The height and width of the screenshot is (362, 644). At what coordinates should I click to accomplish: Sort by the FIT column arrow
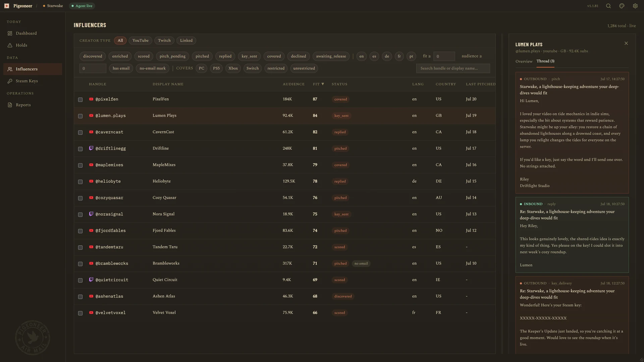[323, 84]
